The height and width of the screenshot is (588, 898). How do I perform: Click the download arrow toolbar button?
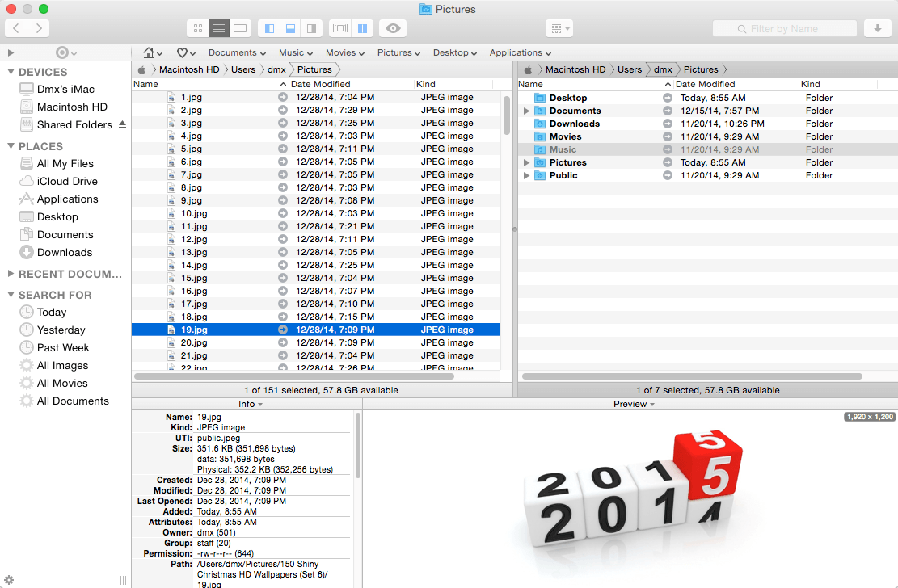coord(877,28)
